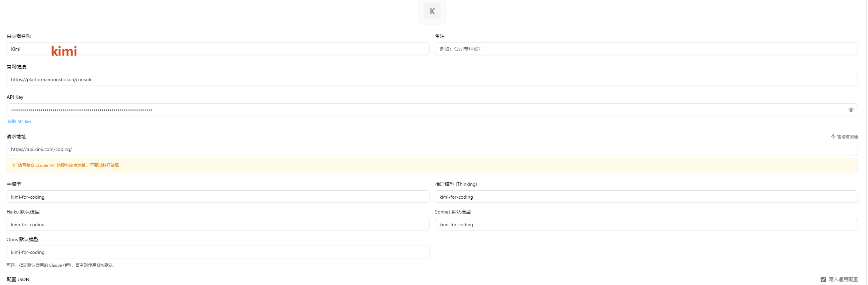Click inside the masked API Key field
868x285 pixels.
[432, 110]
